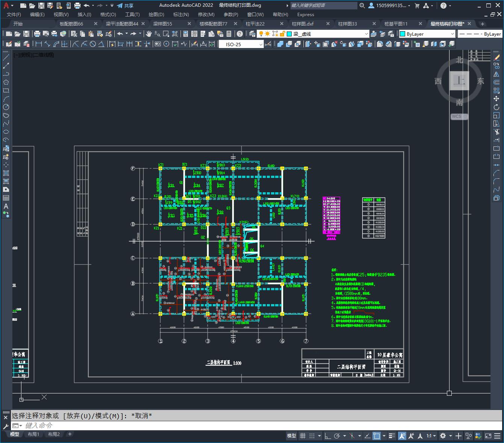504x443 pixels.
Task: Open the ISO-25 dimension style dropdown
Action: coord(241,44)
